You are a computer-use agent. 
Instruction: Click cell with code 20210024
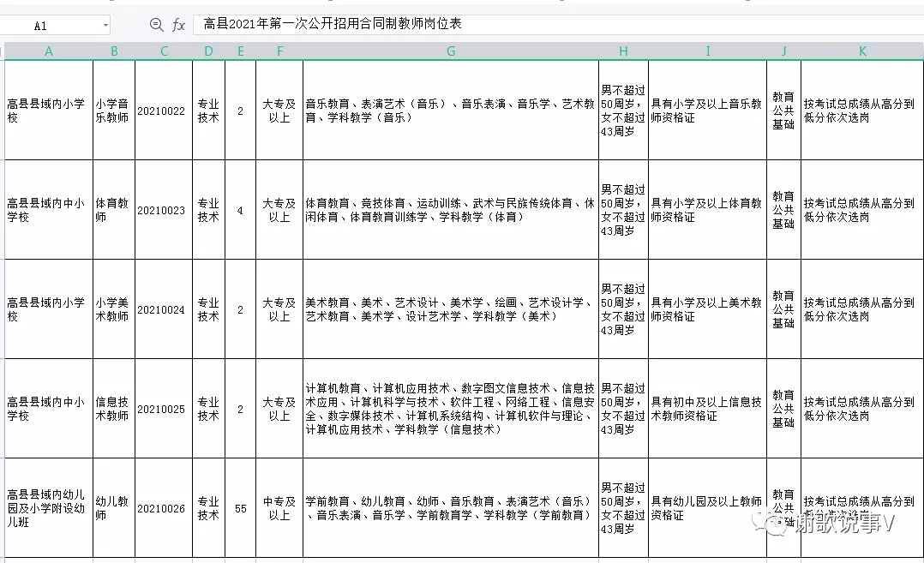tap(161, 310)
